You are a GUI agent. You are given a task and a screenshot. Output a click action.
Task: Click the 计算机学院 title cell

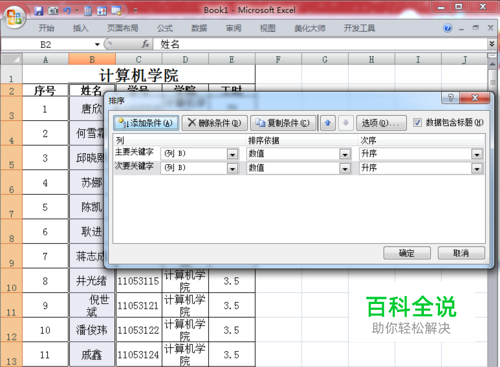click(139, 75)
